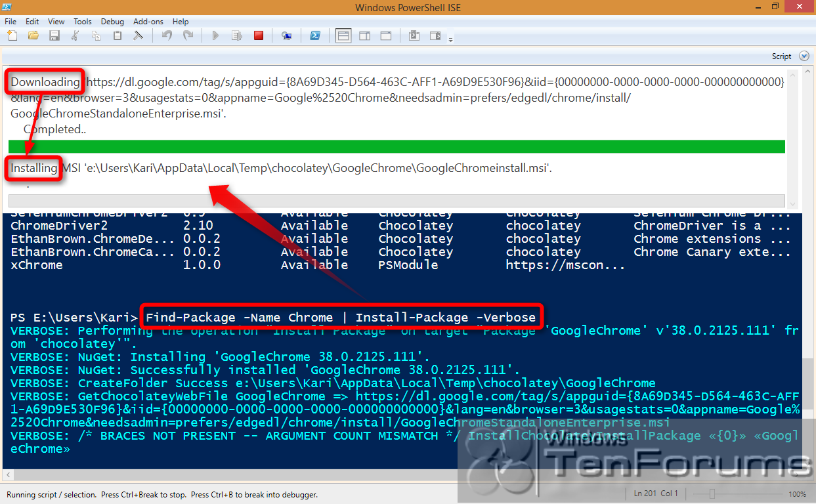The width and height of the screenshot is (816, 504).
Task: Open the Help menu
Action: click(x=181, y=22)
